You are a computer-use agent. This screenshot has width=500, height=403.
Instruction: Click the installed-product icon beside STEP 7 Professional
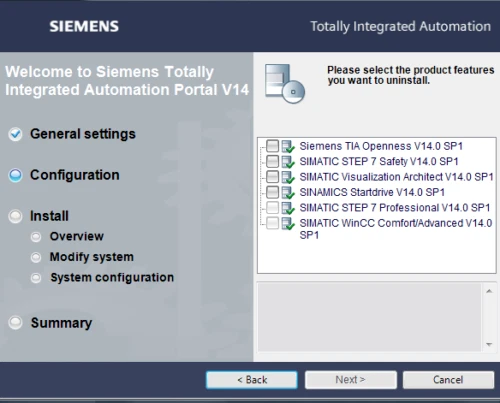288,208
